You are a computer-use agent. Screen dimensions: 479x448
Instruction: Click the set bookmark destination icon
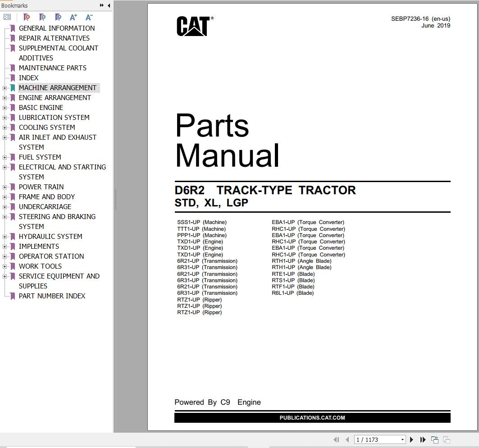58,17
